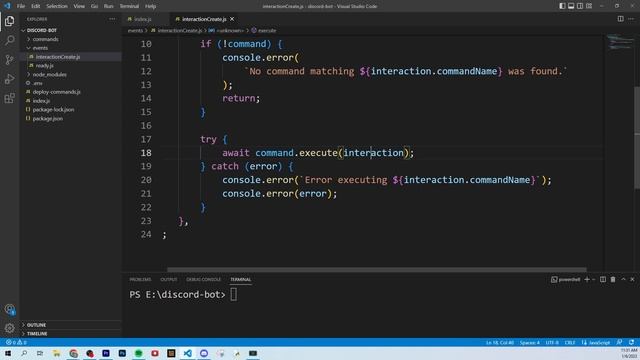Click Ln/Col cursor position in status bar
Image resolution: width=640 pixels, height=360 pixels.
500,342
